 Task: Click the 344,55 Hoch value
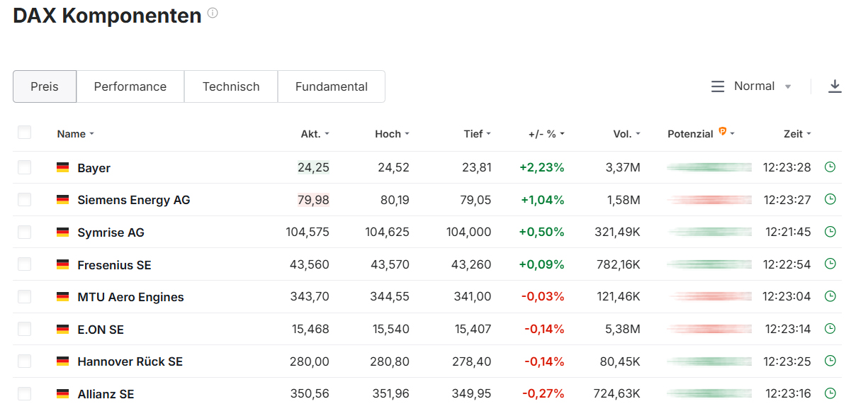coord(390,297)
